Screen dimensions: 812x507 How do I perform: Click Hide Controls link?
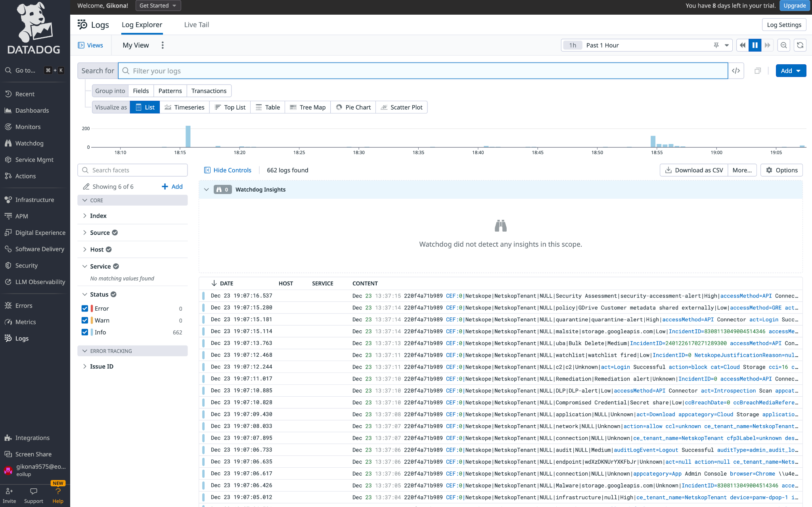point(228,170)
